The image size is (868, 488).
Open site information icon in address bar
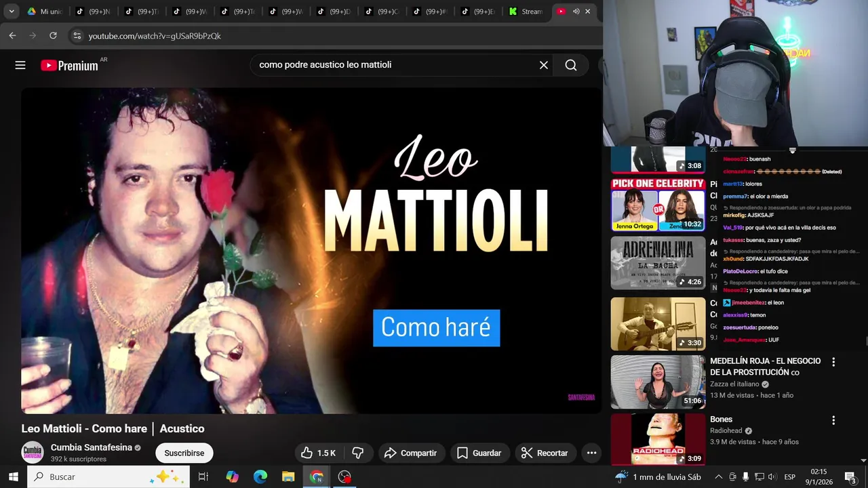77,35
